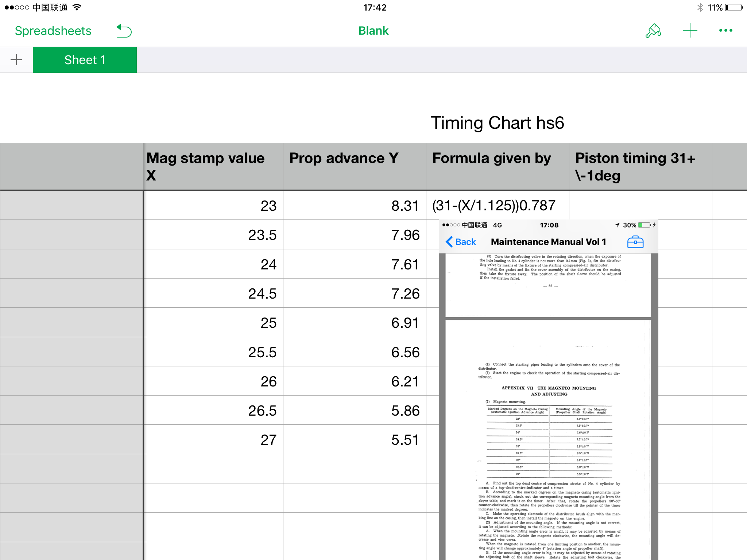This screenshot has height=560, width=747.
Task: Select the Timing Chart hs6 table title
Action: point(497,123)
